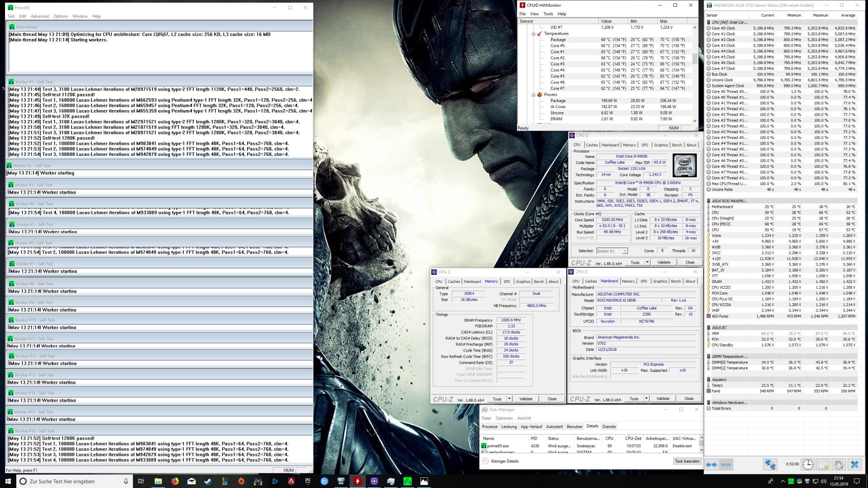Click Tools button in CPU-Z Memory window
Screen dimensions: 868x488
click(497, 399)
